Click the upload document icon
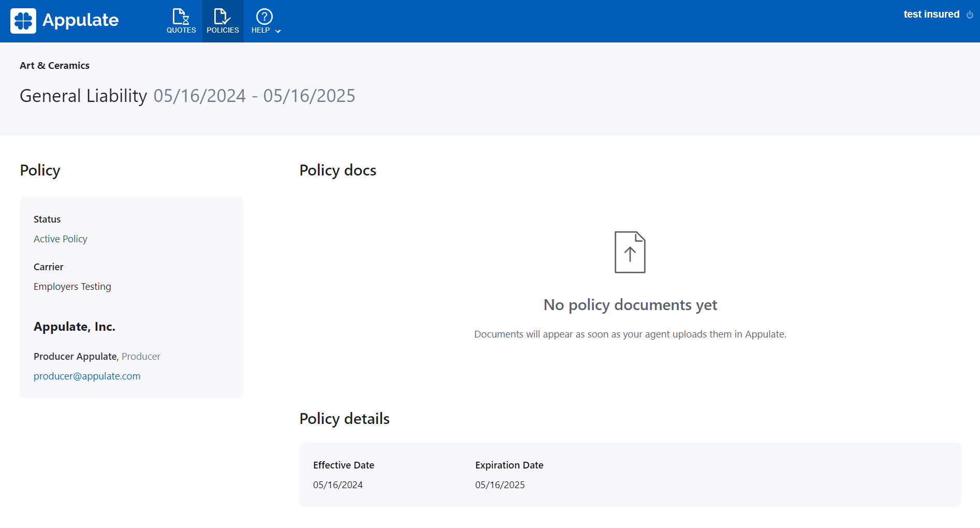 coord(630,252)
